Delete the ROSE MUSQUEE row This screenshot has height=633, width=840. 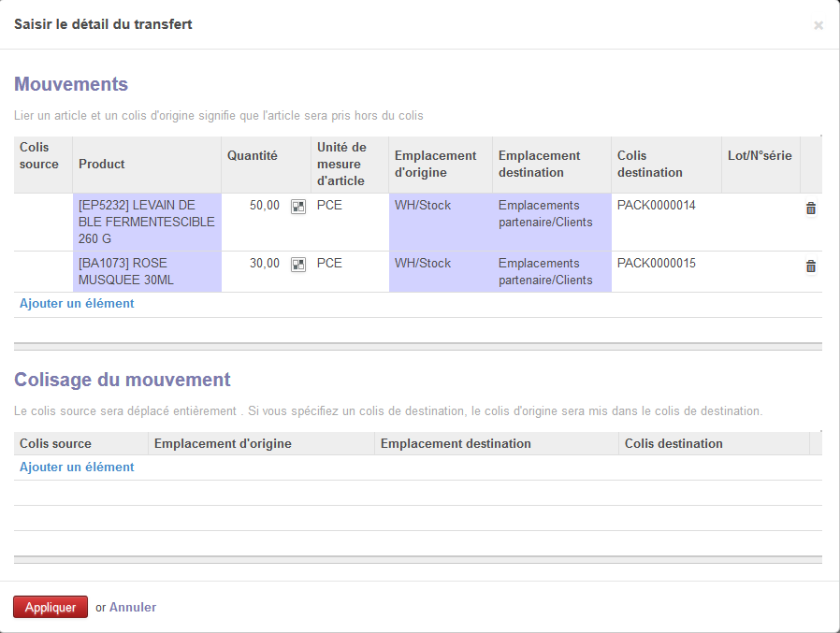point(811,266)
